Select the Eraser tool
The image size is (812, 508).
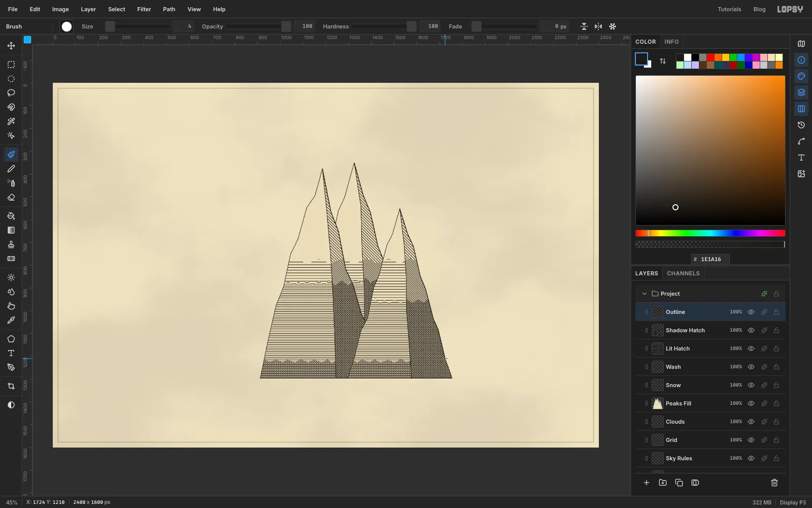pyautogui.click(x=11, y=197)
